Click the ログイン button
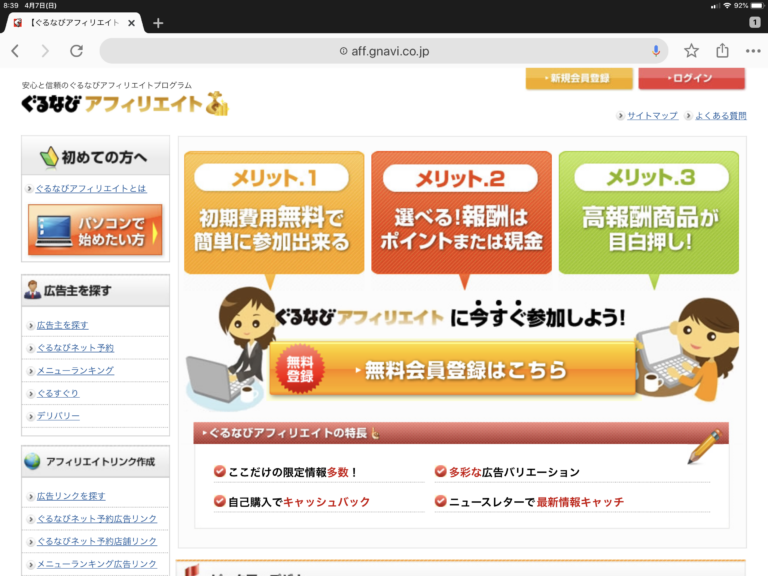 692,78
